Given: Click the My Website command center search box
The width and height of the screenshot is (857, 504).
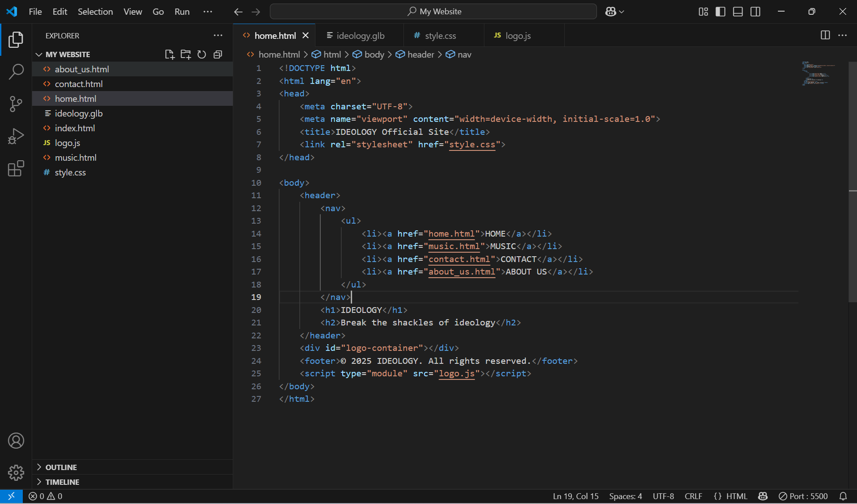Looking at the screenshot, I should tap(433, 12).
